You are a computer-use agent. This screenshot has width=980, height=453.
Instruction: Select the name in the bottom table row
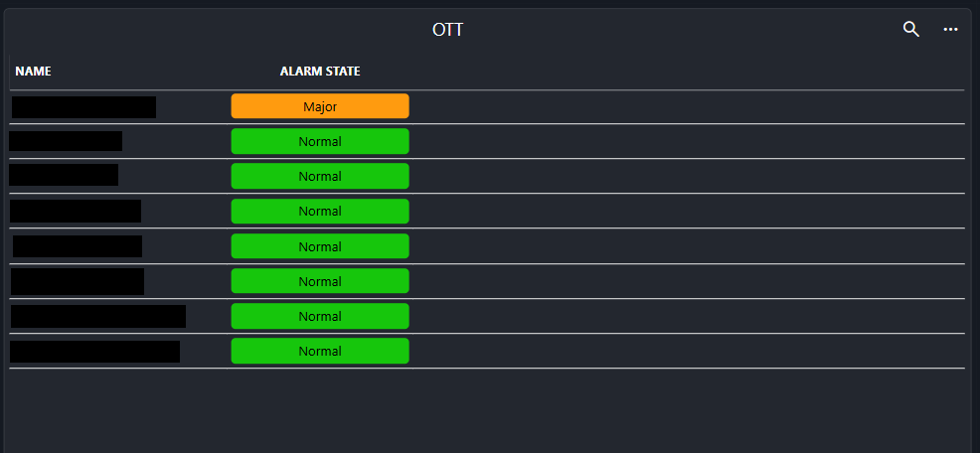coord(94,351)
